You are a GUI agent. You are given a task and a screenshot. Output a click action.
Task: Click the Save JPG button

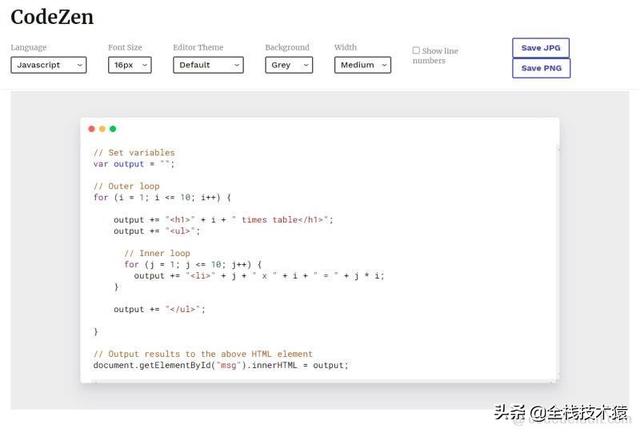541,48
